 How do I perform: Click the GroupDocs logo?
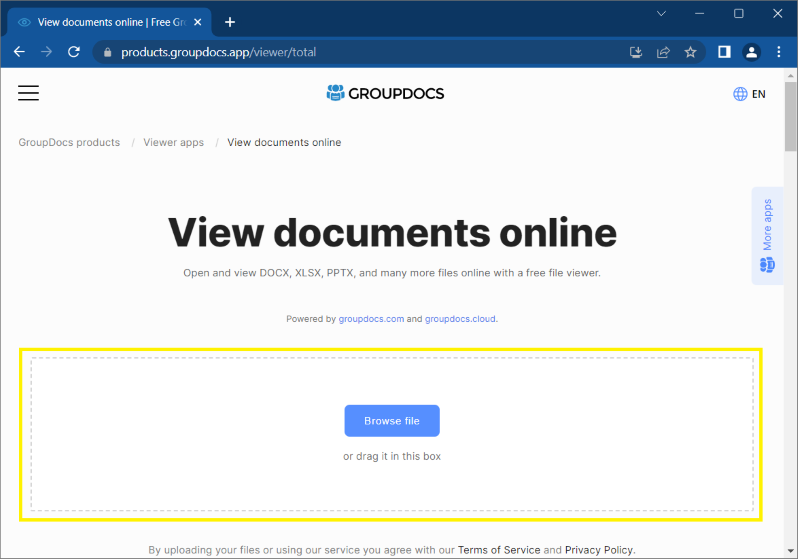click(x=385, y=93)
